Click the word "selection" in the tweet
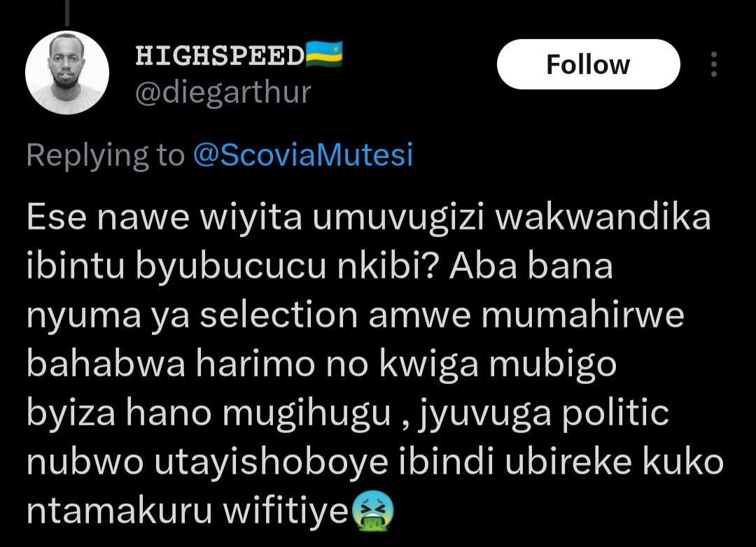Screen dimensions: 756x547 click(279, 315)
